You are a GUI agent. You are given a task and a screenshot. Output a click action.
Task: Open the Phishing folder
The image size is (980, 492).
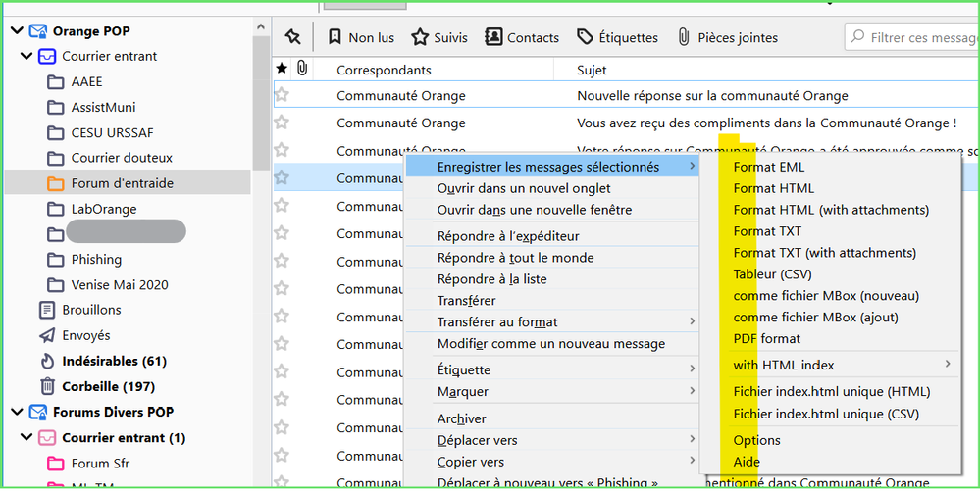pos(96,259)
